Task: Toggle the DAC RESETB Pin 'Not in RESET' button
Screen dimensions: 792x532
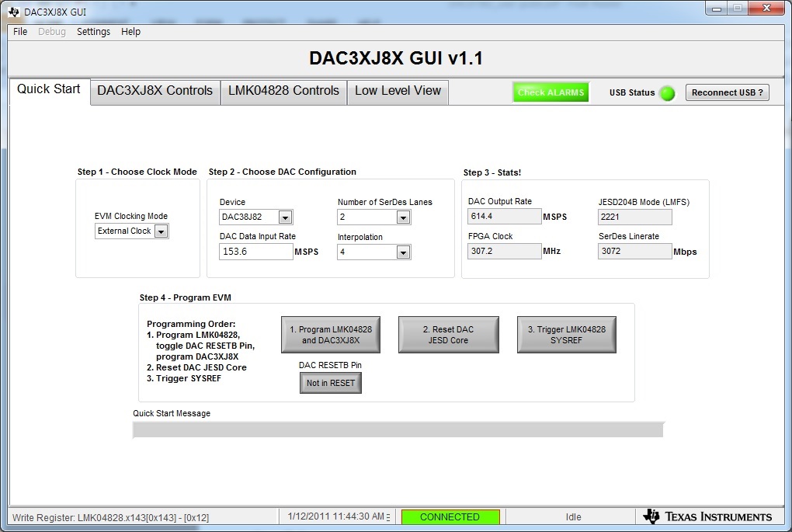Action: tap(330, 383)
